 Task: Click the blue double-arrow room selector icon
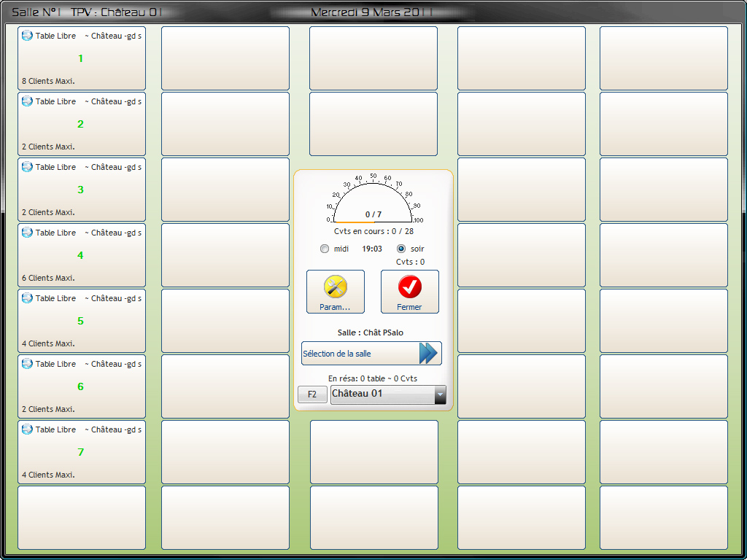coord(428,354)
